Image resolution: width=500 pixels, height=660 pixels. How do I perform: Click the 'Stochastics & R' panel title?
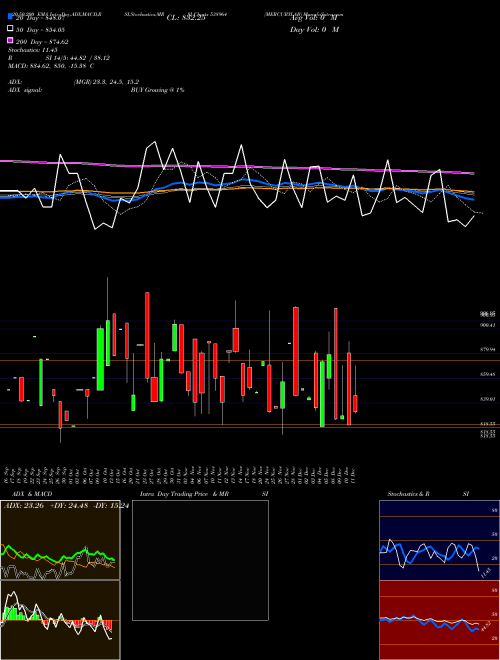click(x=408, y=494)
